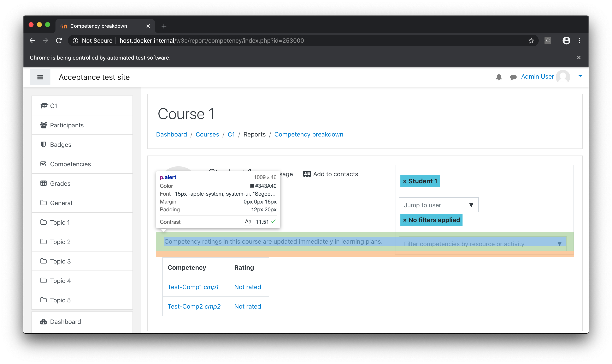Open the Test-Comp1 cmp1 competency link
The image size is (612, 364).
click(193, 287)
